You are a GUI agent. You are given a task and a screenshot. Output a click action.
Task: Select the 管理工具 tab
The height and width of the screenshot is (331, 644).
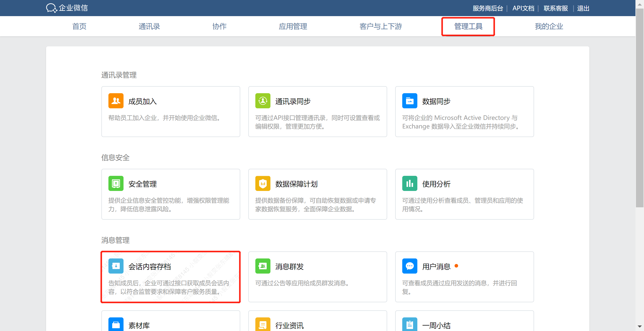[468, 26]
